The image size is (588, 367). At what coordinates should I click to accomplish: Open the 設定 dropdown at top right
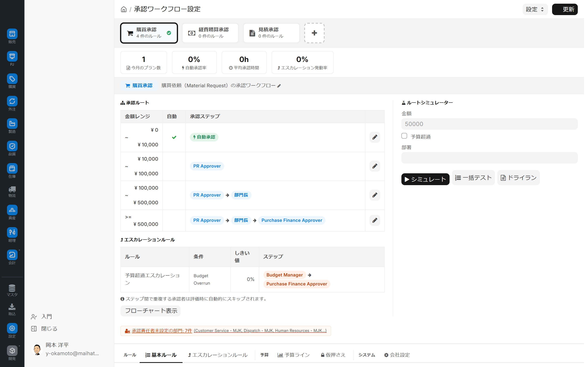click(535, 9)
